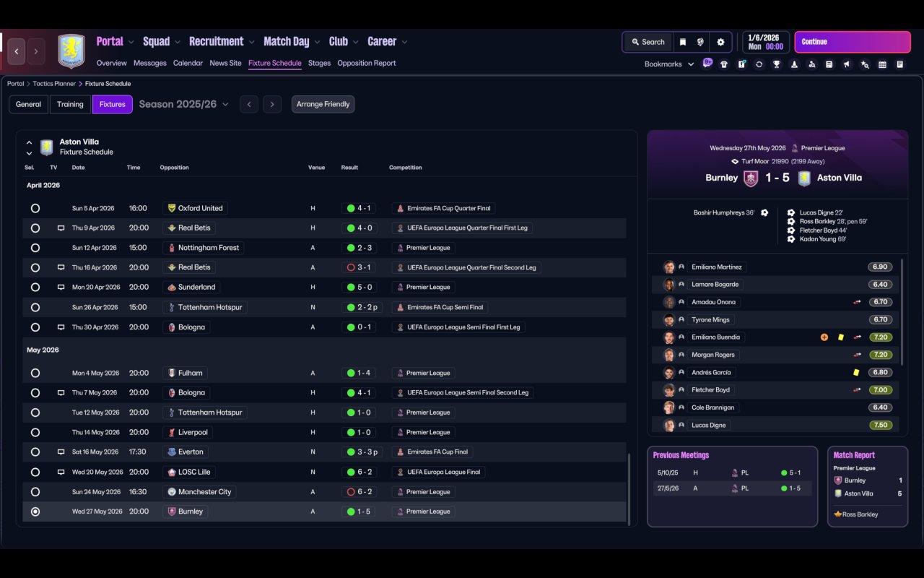Switch to the Training view button
Screen dimensions: 924x578
coord(70,104)
